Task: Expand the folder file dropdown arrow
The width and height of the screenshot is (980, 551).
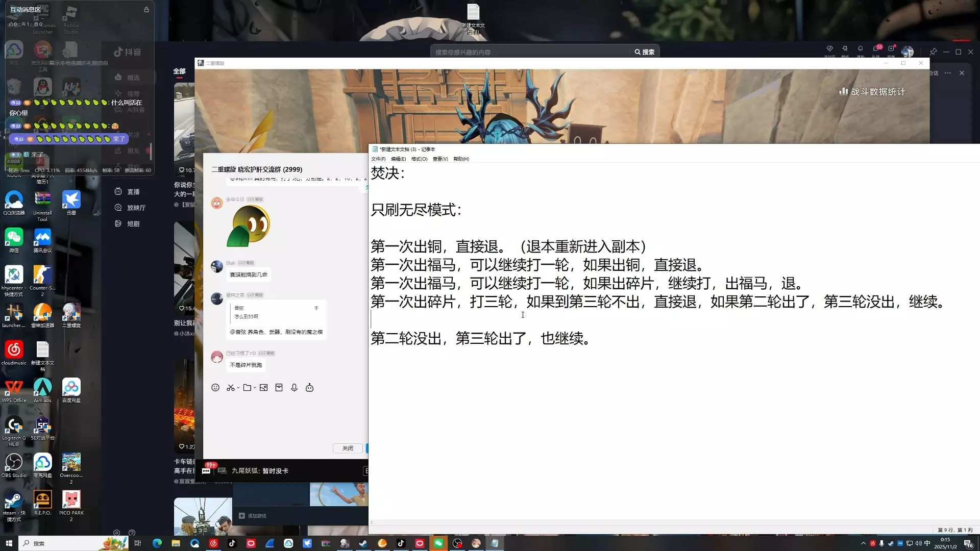Action: click(255, 388)
